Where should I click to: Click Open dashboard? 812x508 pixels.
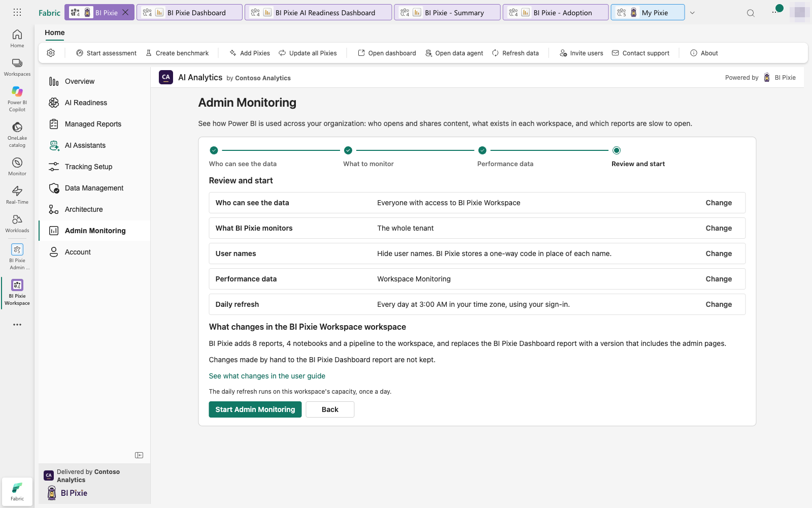point(387,53)
